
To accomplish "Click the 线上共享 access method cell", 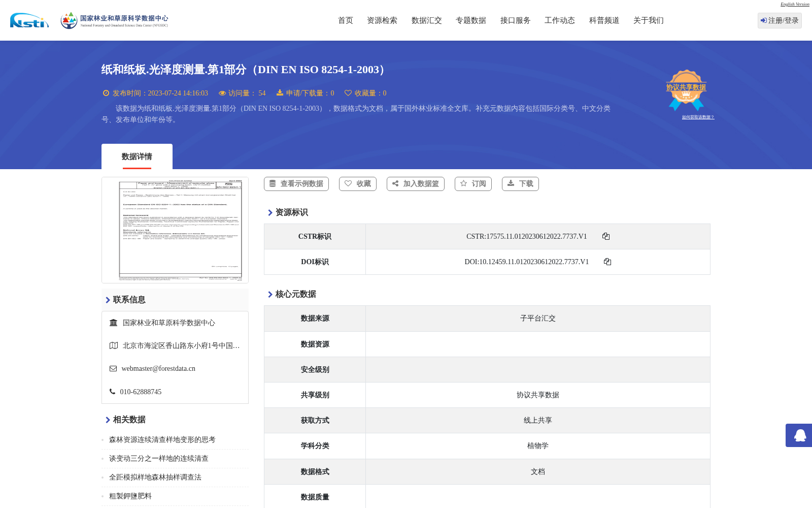I will pyautogui.click(x=538, y=421).
